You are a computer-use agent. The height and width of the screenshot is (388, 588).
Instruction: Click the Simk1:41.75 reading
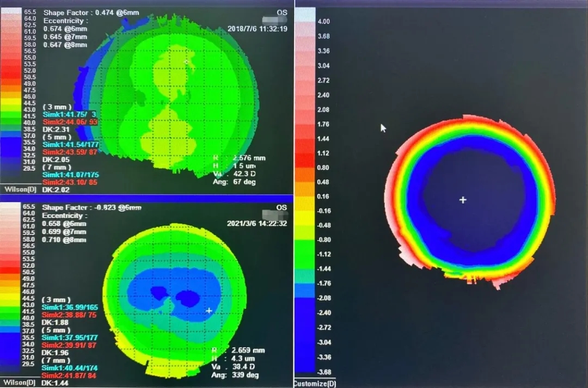click(69, 114)
